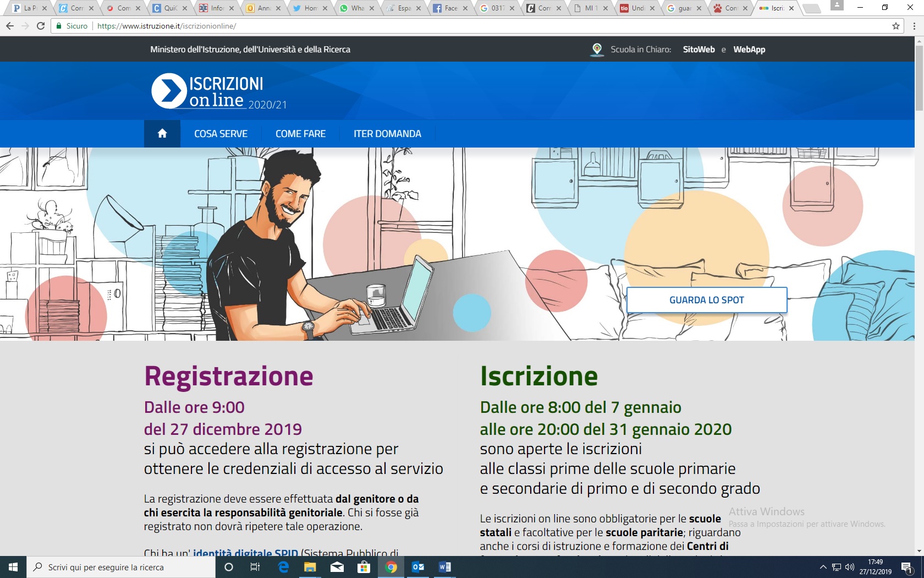This screenshot has height=578, width=924.
Task: Open Cortana circle icon on taskbar
Action: coord(229,567)
